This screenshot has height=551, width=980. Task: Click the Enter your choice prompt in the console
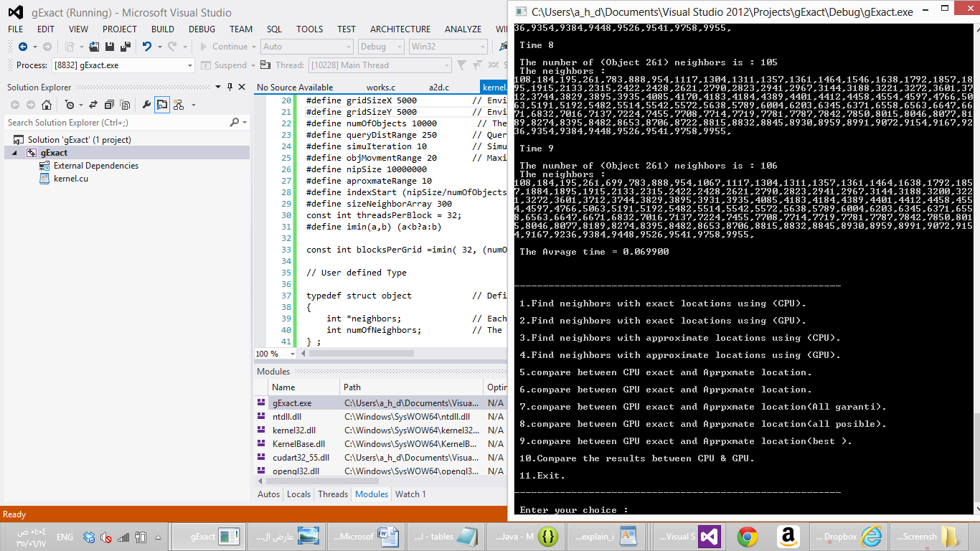(x=574, y=510)
